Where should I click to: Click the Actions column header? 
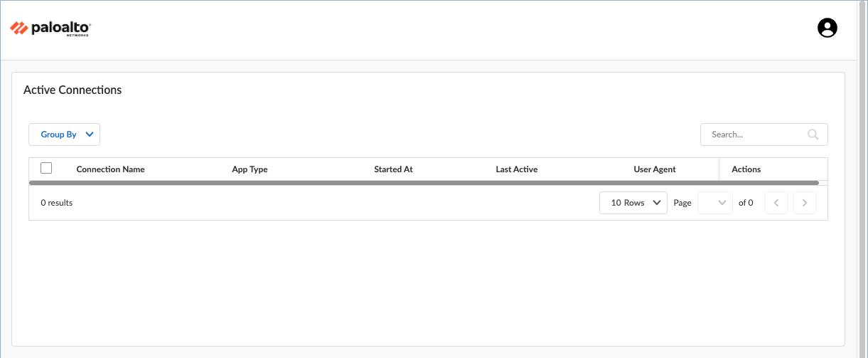pyautogui.click(x=746, y=169)
